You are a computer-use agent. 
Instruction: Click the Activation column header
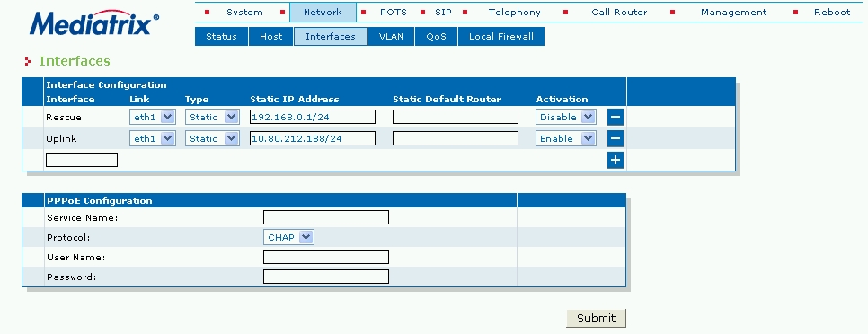pyautogui.click(x=562, y=100)
